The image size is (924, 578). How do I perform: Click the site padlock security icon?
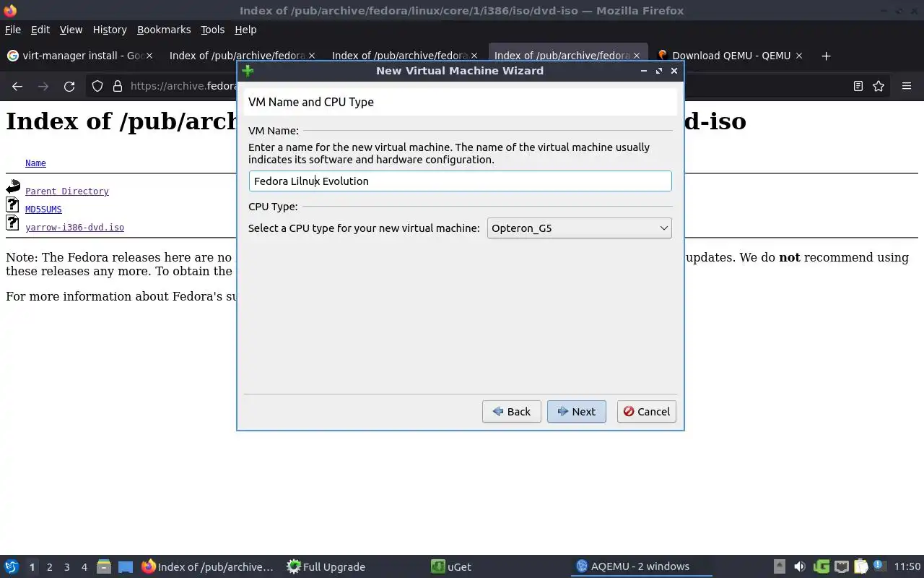[x=118, y=86]
